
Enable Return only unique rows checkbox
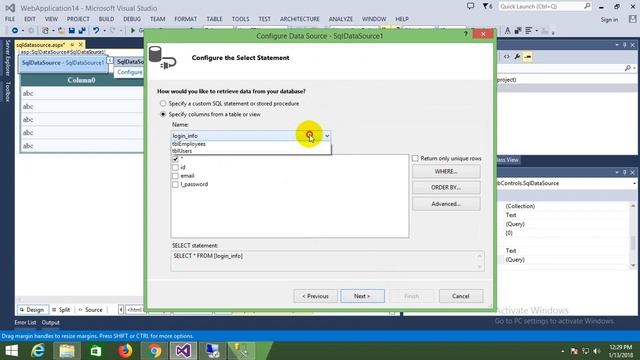pyautogui.click(x=415, y=158)
